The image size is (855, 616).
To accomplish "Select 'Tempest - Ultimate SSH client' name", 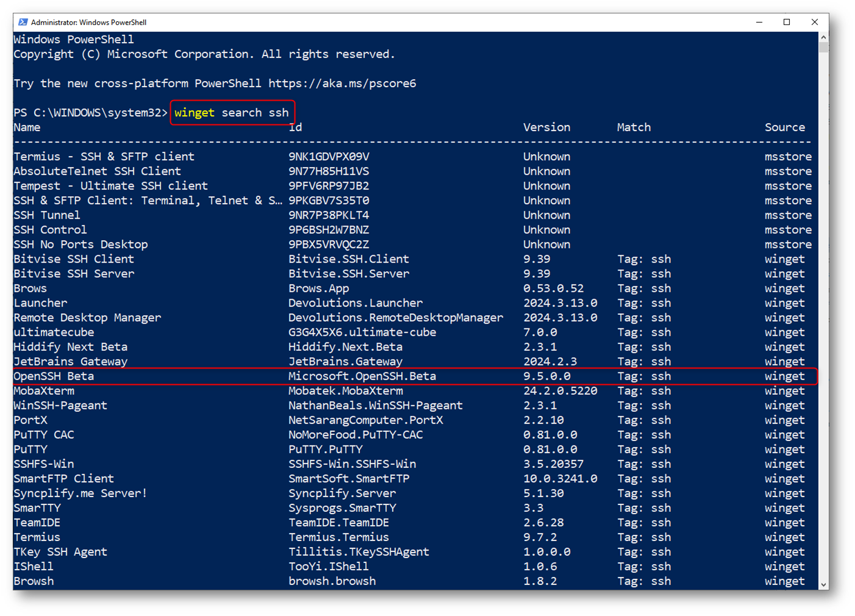I will coord(110,186).
